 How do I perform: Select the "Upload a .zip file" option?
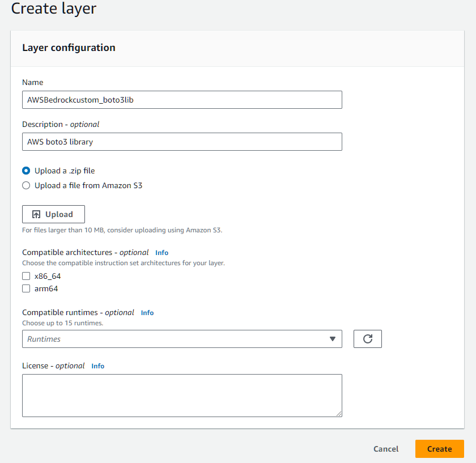(25, 170)
